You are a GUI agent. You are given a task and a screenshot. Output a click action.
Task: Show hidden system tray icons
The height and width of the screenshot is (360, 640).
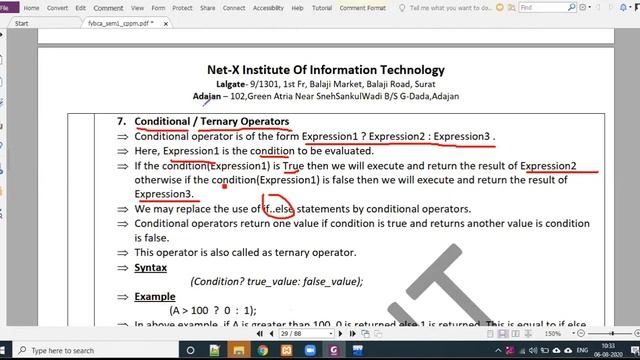click(498, 350)
